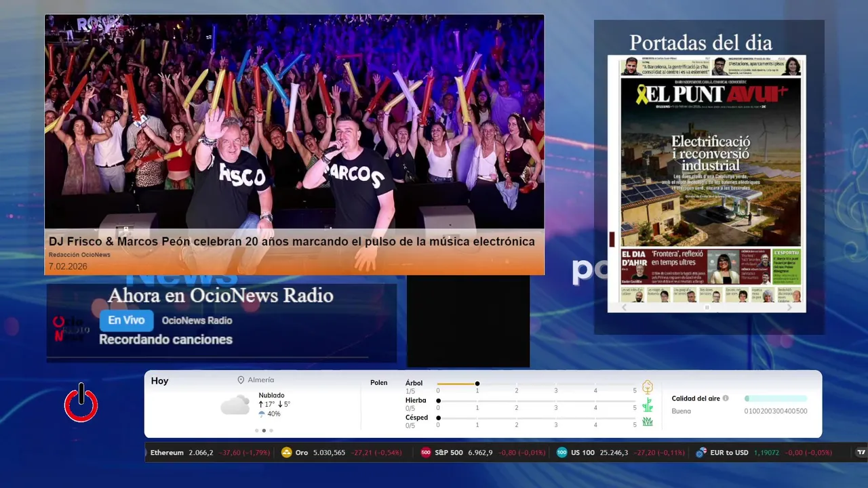Open the US 100 ticker entry
Viewport: 868px width, 488px height.
[x=621, y=453]
